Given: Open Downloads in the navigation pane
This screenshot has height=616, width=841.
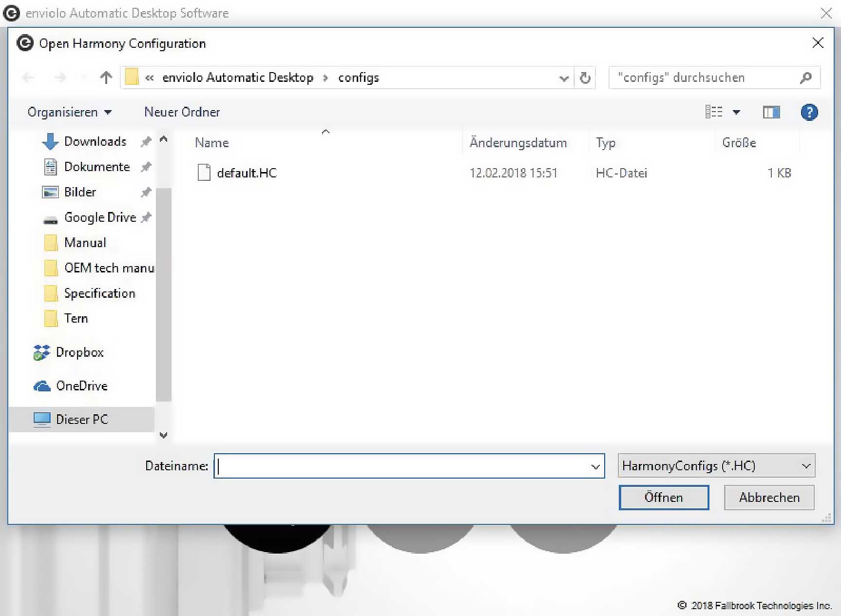Looking at the screenshot, I should [96, 141].
